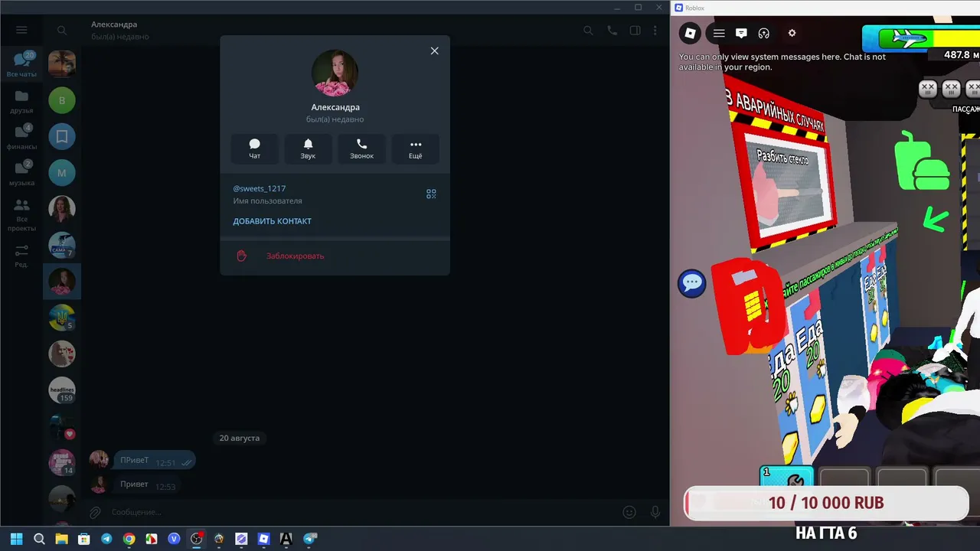The image size is (980, 551).
Task: Open the Roblox logo menu
Action: point(690,33)
